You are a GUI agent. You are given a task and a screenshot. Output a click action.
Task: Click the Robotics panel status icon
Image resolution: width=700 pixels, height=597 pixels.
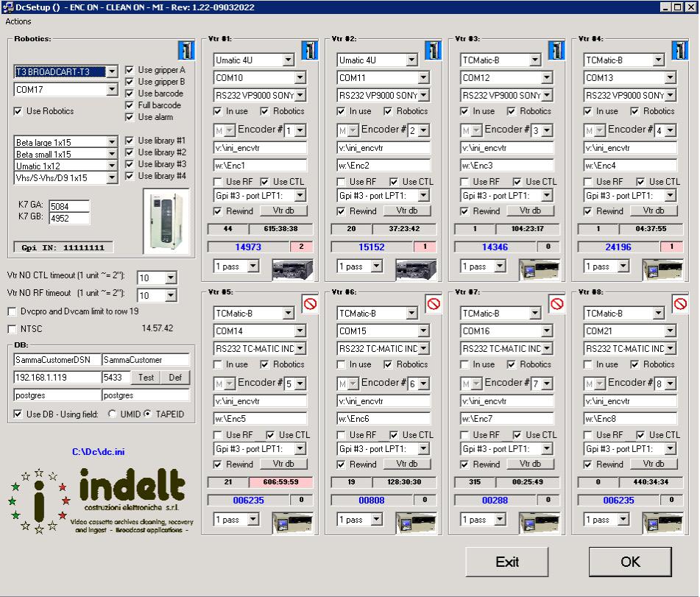[186, 50]
